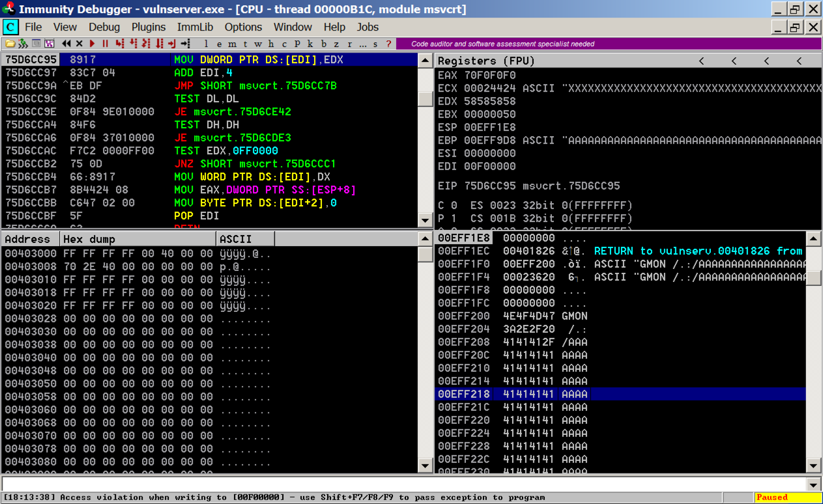
Task: Close the debugged program with the X icon
Action: coord(79,44)
